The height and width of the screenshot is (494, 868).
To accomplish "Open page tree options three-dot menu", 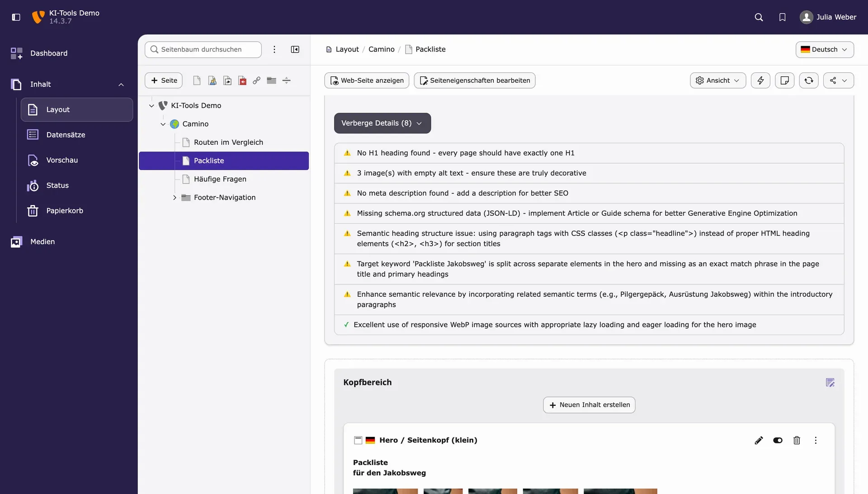I will tap(274, 49).
